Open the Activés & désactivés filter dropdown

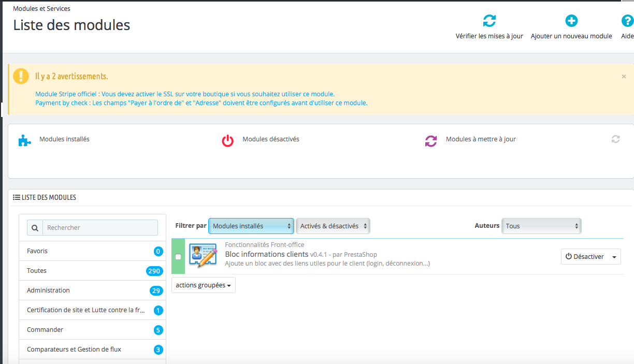[x=333, y=226]
